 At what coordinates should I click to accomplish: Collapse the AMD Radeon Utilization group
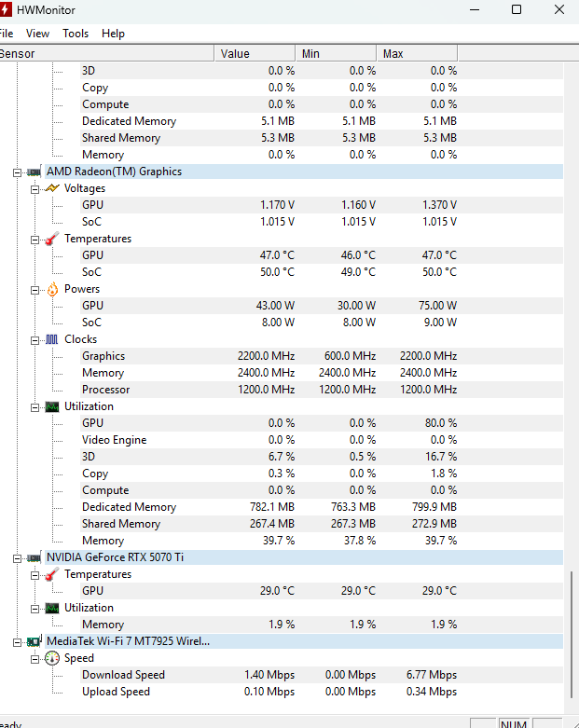pyautogui.click(x=34, y=407)
